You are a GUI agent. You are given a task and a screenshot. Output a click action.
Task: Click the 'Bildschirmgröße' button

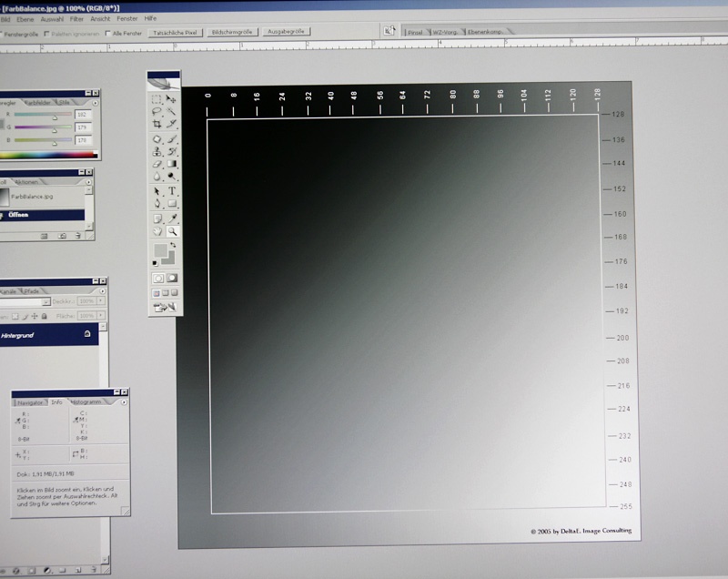coord(232,32)
